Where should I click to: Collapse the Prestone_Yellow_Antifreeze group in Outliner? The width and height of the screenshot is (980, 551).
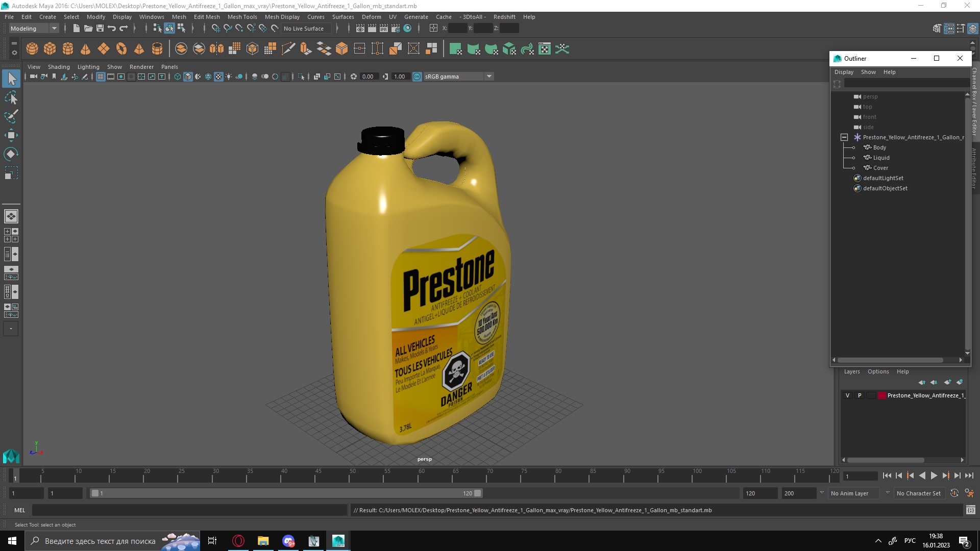coord(844,137)
